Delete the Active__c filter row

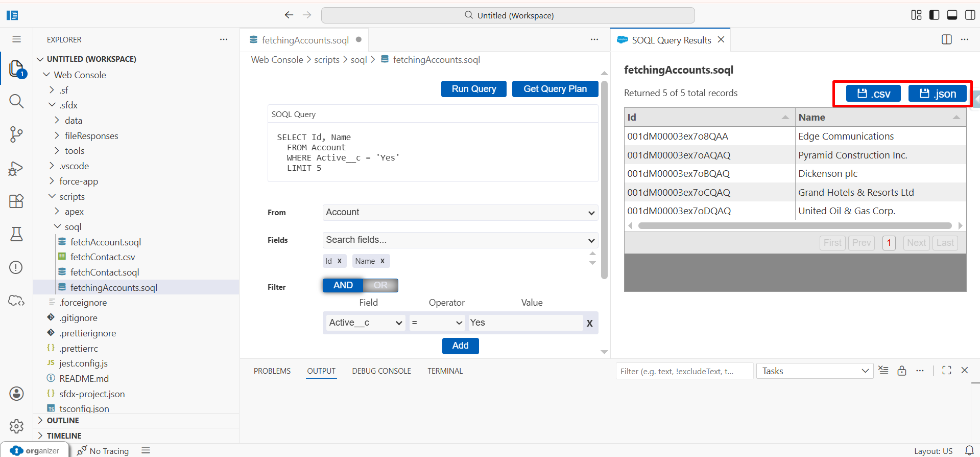click(x=589, y=323)
